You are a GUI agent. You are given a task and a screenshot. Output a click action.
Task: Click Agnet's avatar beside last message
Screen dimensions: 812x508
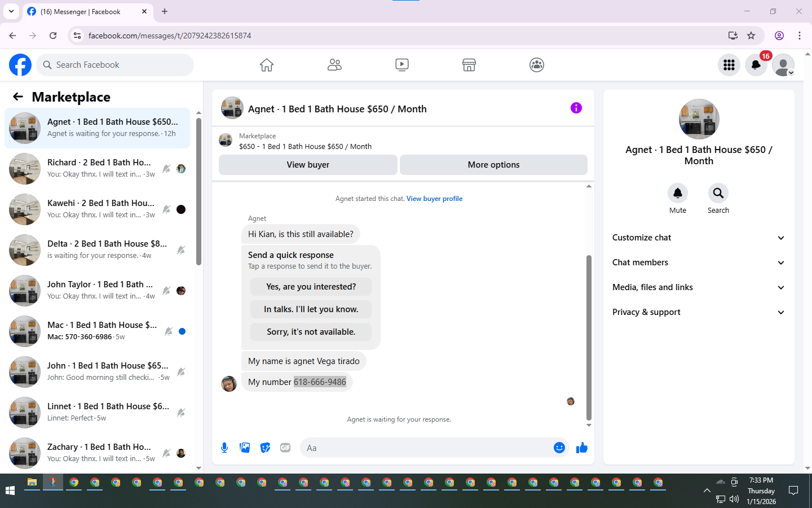(x=229, y=384)
